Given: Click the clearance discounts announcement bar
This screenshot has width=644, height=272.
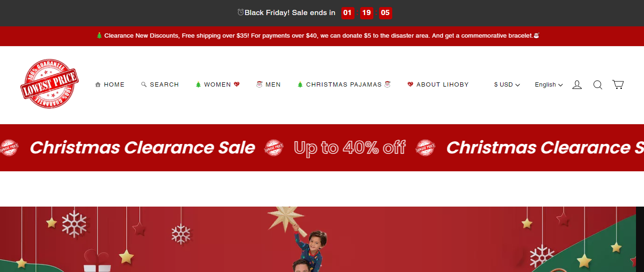Looking at the screenshot, I should tap(322, 36).
